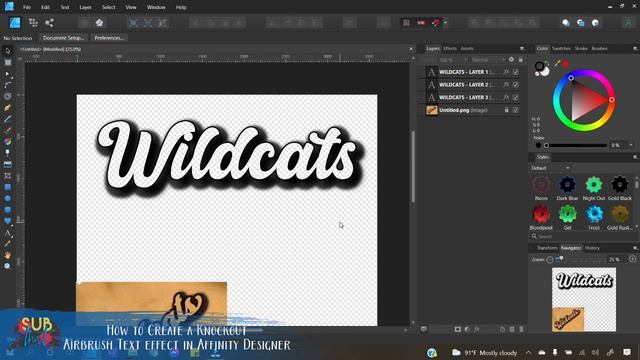Screen dimensions: 640x360
Task: Click the blend ranges gear icon
Action: [x=511, y=60]
